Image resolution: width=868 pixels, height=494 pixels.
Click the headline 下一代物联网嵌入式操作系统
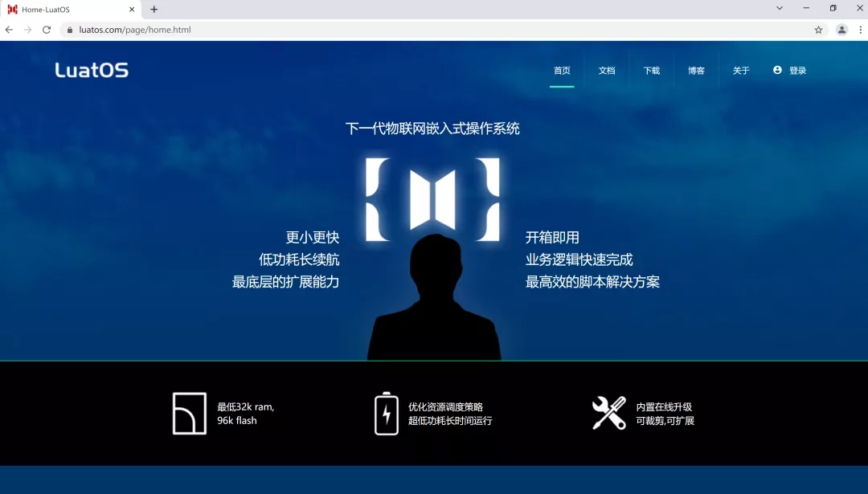point(432,129)
